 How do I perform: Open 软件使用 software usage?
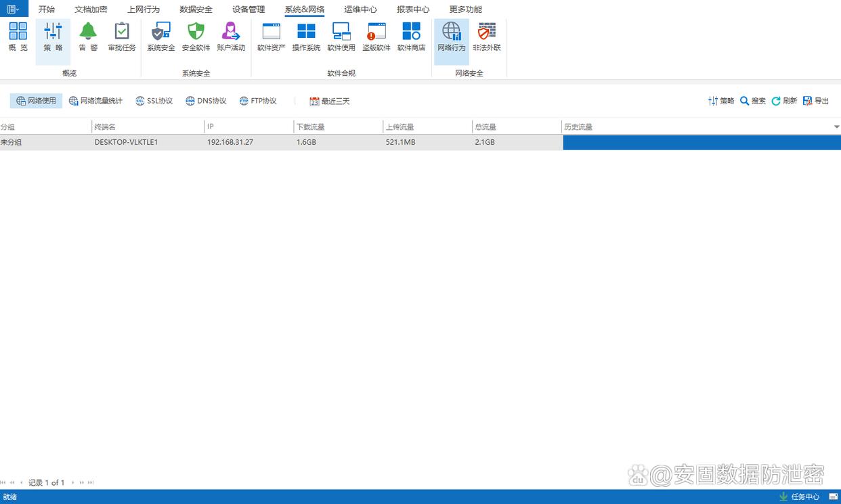[341, 37]
